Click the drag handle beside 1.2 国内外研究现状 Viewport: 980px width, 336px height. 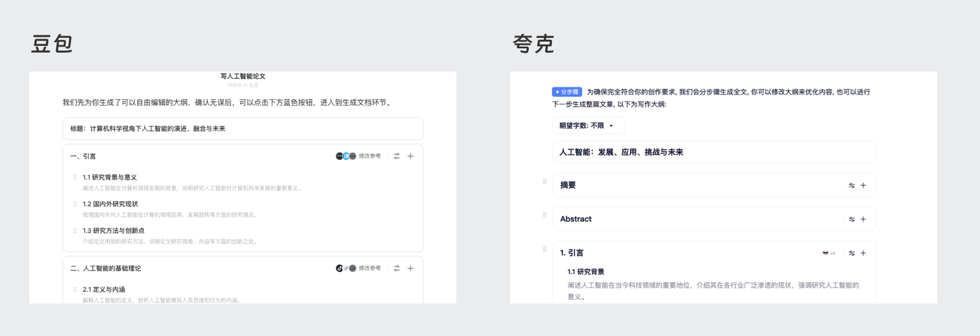click(x=75, y=204)
